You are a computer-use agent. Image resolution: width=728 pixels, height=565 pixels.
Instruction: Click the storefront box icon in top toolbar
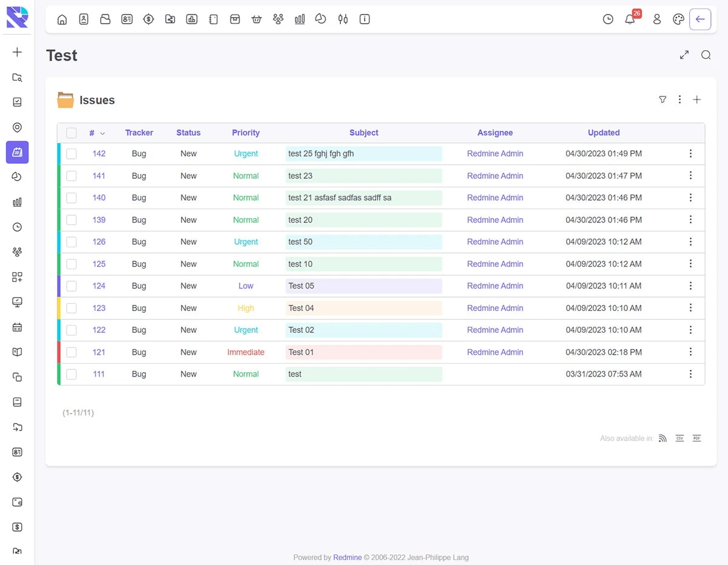click(x=235, y=19)
